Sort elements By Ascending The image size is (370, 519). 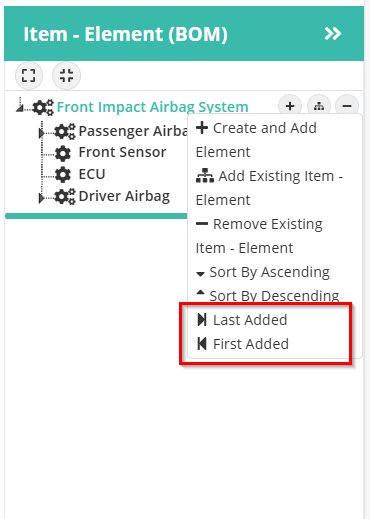click(263, 272)
